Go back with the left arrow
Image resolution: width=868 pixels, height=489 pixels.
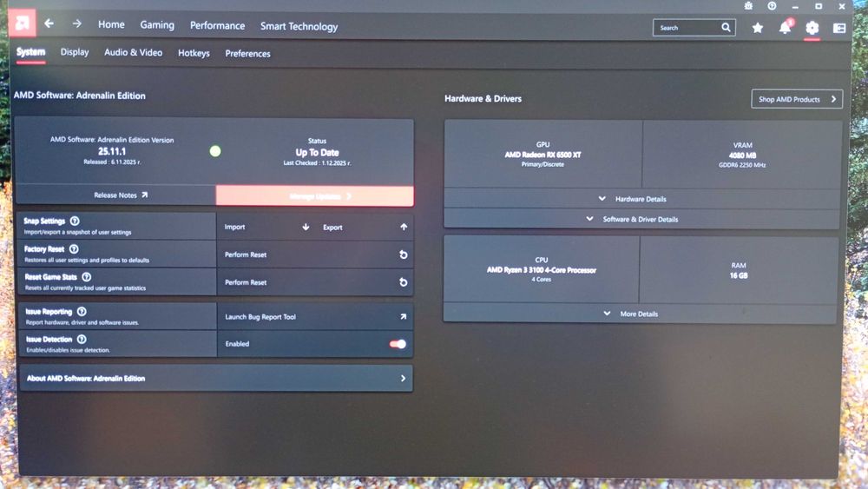(x=49, y=23)
